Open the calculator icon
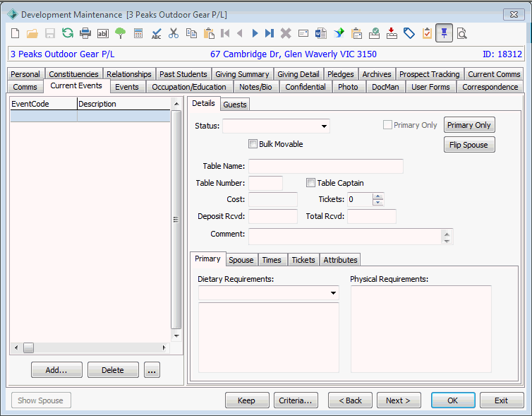 [x=138, y=33]
